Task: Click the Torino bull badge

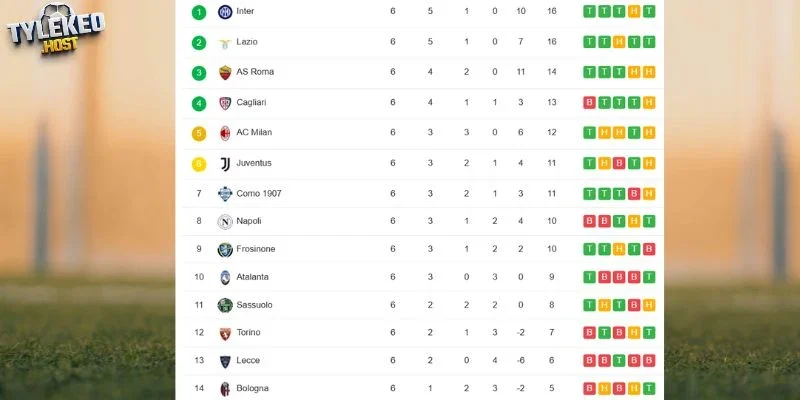Action: (225, 334)
